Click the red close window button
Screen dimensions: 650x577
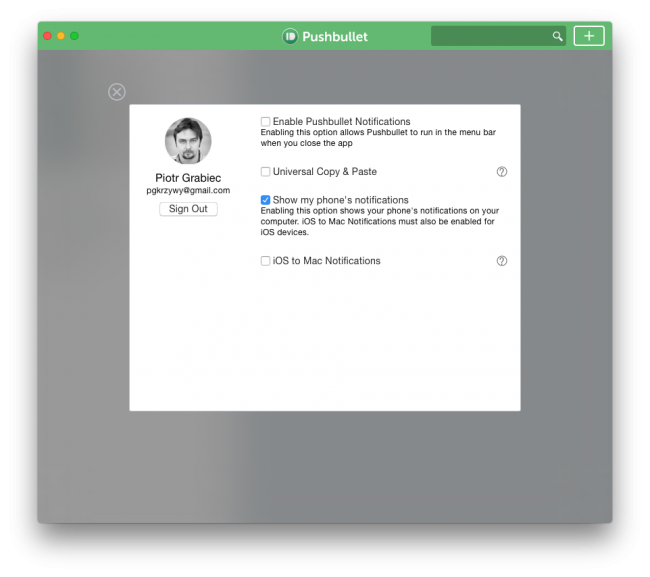tap(47, 36)
